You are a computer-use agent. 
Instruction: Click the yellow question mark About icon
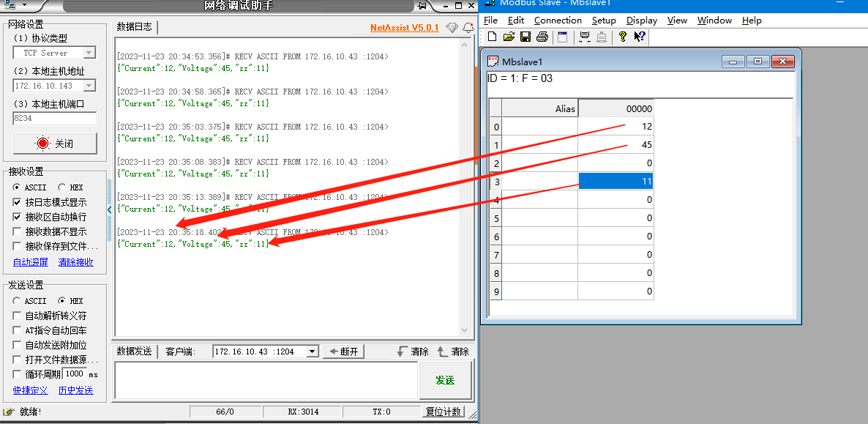click(x=622, y=37)
